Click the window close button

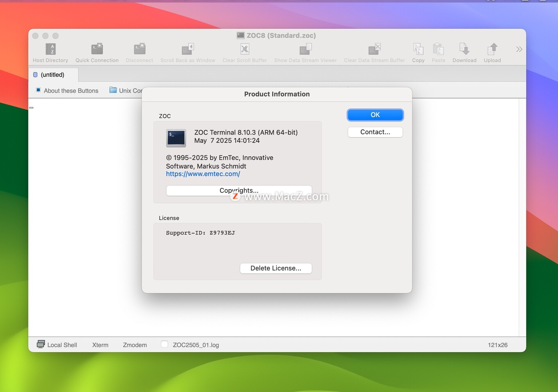tap(35, 36)
